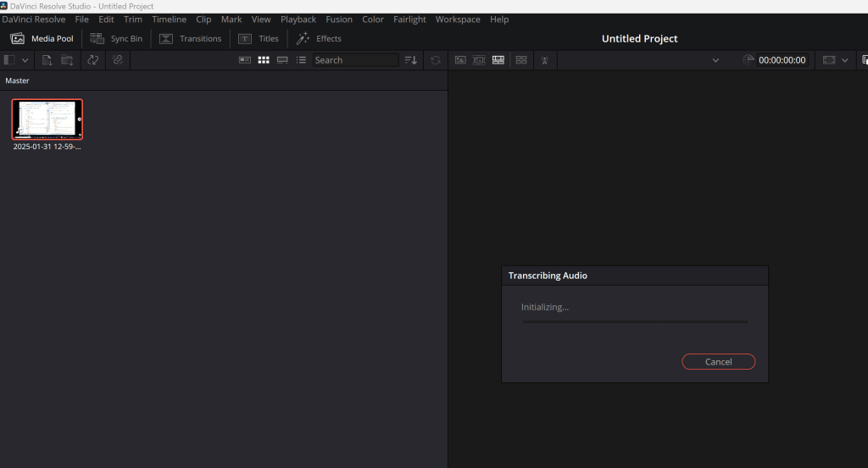Click the Untitled Project title
868x468 pixels.
(x=639, y=39)
